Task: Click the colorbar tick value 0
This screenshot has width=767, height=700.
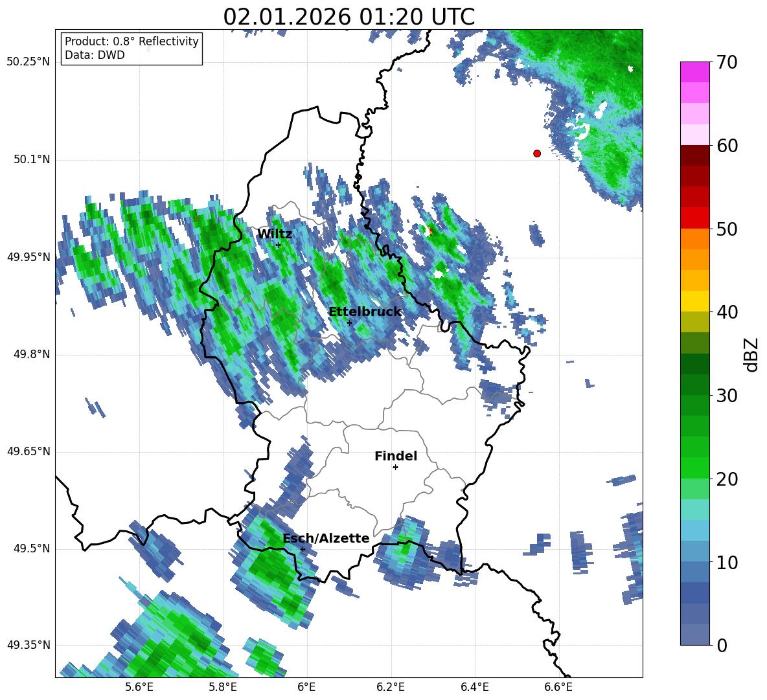Action: (722, 645)
